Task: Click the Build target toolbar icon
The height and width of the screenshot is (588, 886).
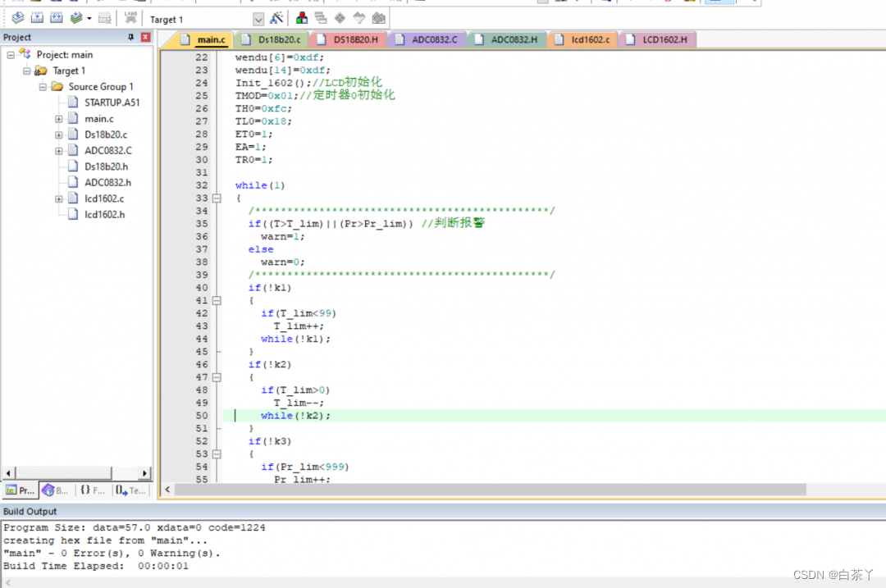Action: [x=37, y=19]
